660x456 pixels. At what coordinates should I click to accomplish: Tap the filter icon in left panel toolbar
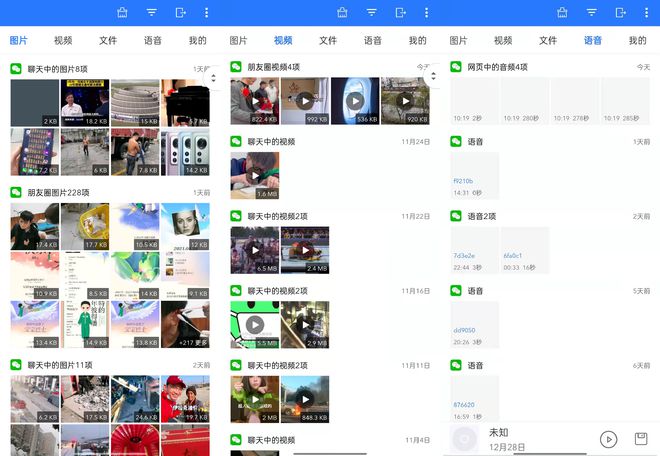point(152,13)
